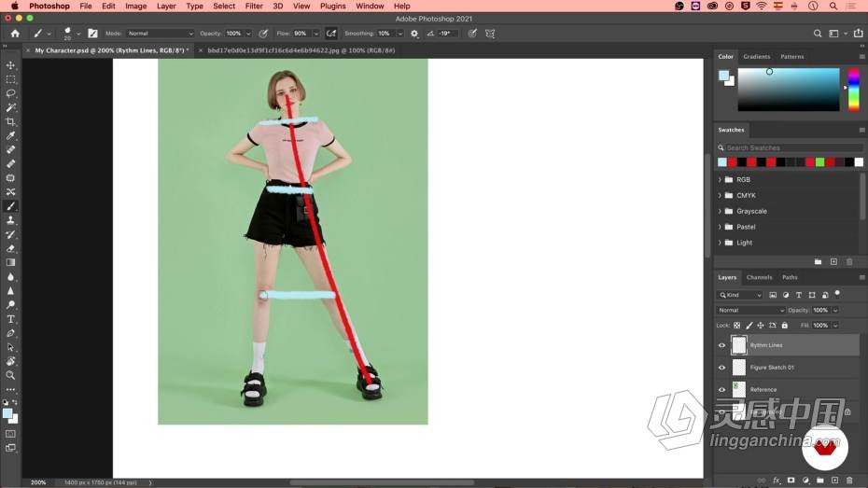Delete the selected layer
The image size is (868, 488).
tap(849, 481)
